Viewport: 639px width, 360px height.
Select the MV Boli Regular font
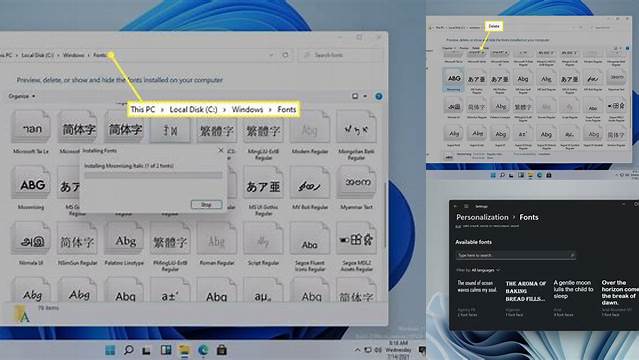(x=310, y=187)
